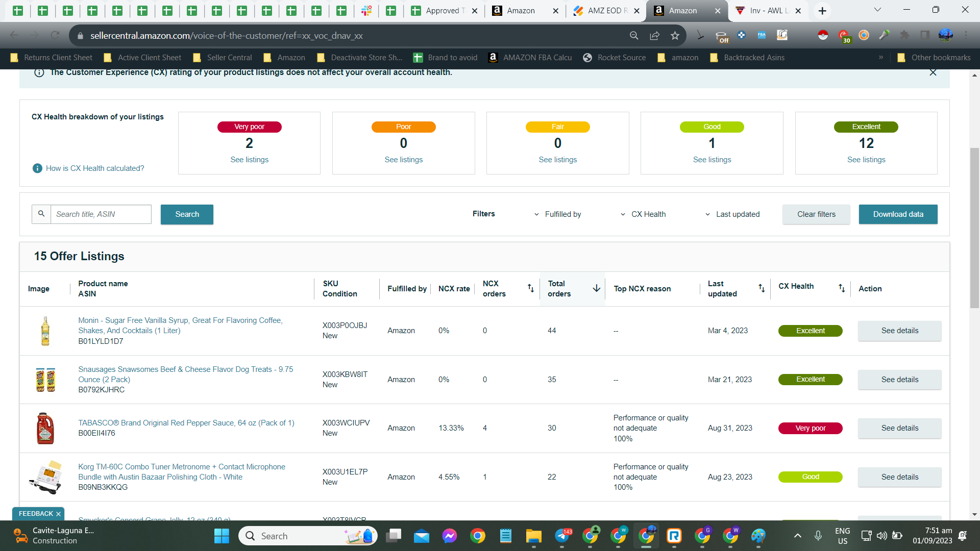Open Snausages Snawsomes Dog Treats product link

186,374
